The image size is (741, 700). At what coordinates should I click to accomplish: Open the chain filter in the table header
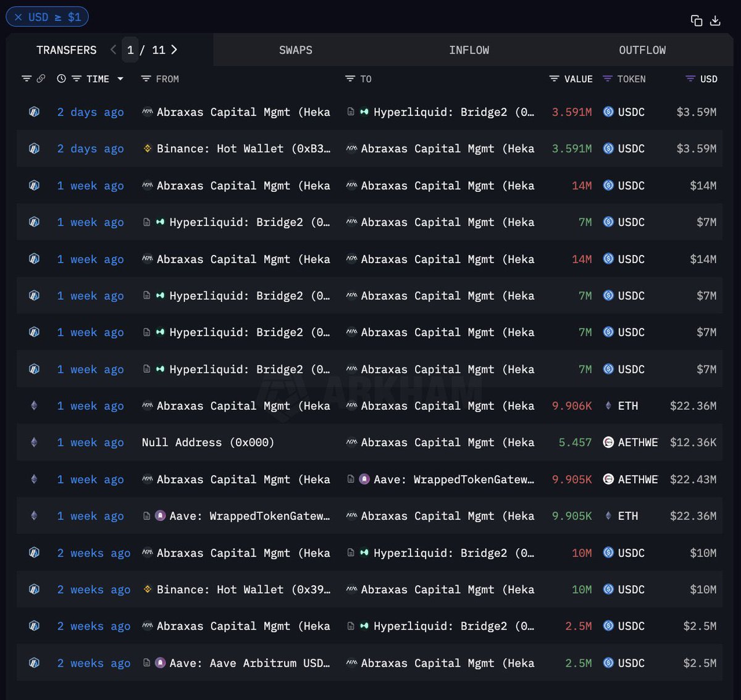click(x=27, y=79)
